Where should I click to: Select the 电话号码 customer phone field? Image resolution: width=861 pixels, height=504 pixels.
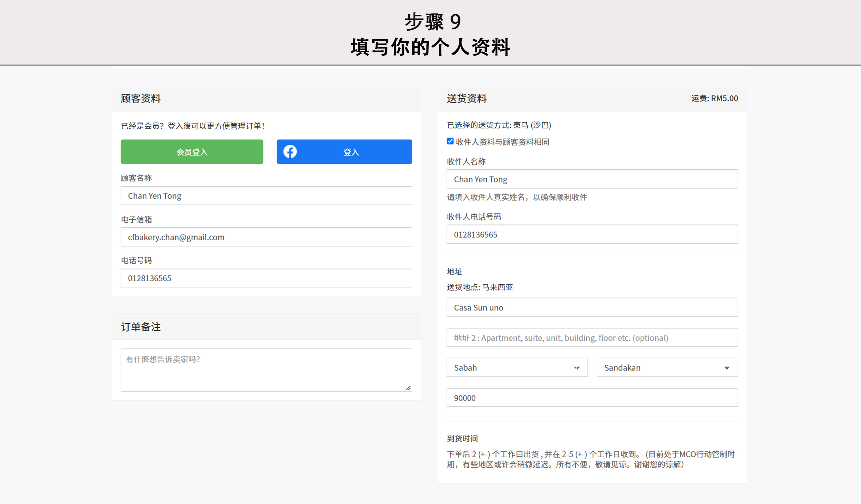[x=266, y=278]
